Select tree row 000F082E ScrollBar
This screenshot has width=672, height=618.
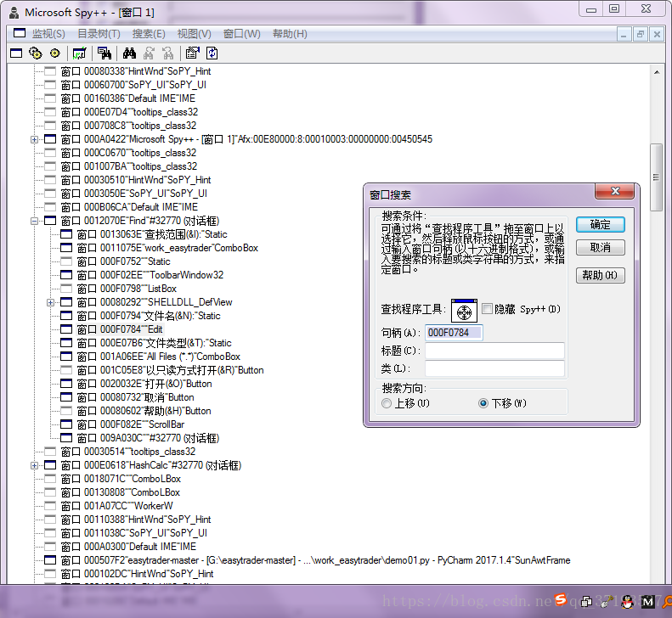[x=131, y=424]
